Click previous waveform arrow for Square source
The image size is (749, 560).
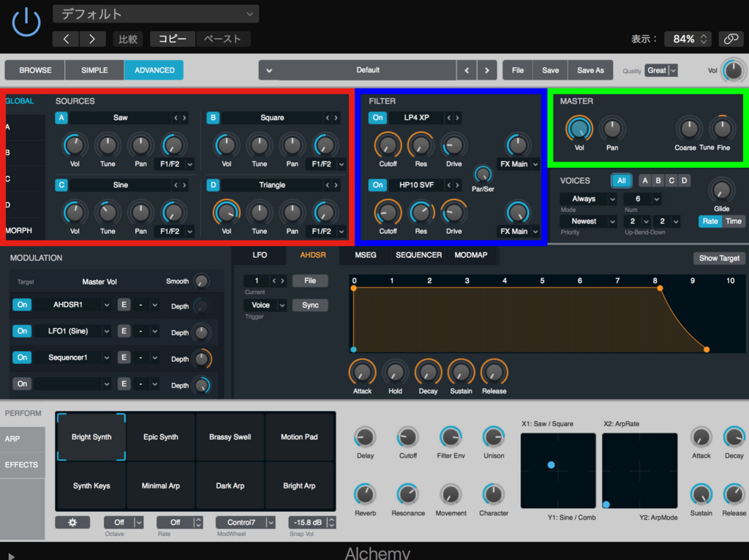(x=327, y=118)
